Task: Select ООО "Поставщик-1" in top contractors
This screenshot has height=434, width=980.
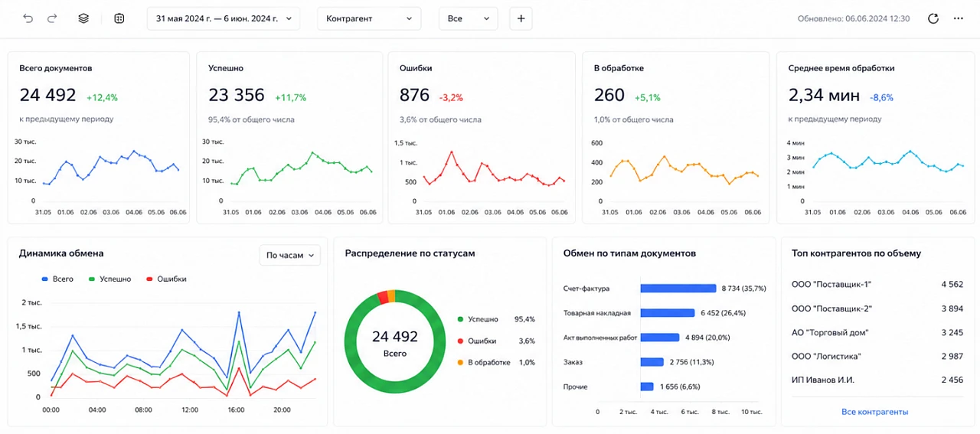Action: [877, 285]
